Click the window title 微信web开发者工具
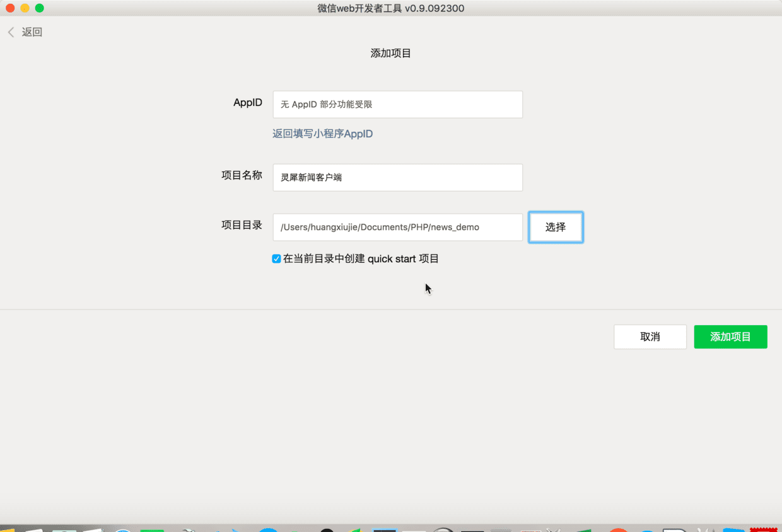782x532 pixels. point(391,8)
